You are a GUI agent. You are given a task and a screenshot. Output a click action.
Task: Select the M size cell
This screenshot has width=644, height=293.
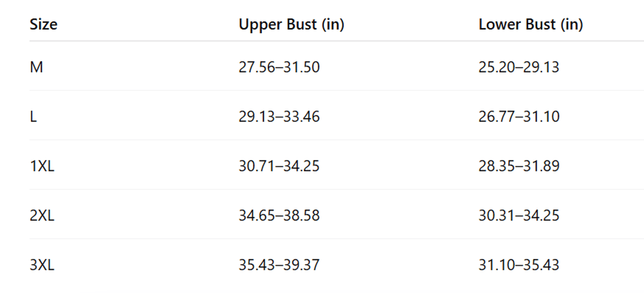(x=37, y=67)
